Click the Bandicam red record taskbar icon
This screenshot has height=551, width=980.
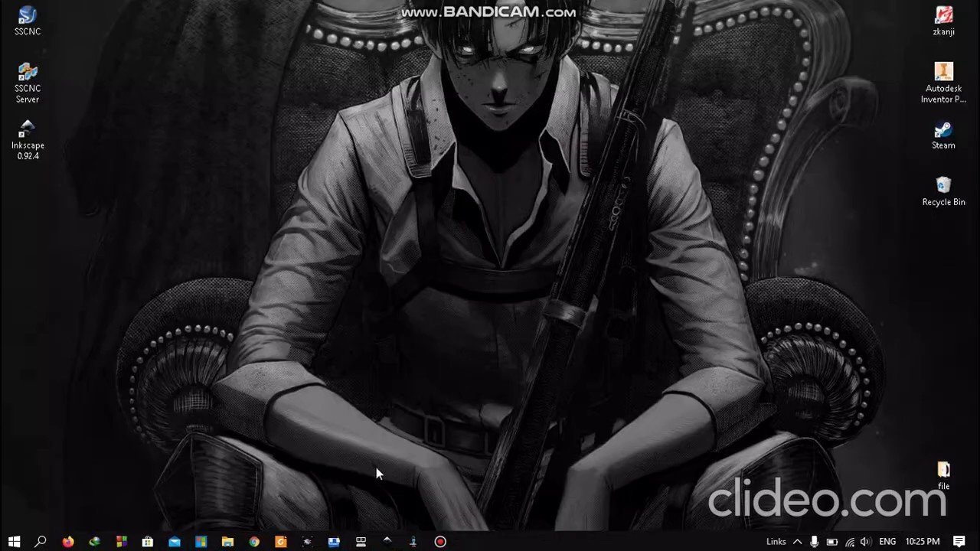[x=440, y=541]
